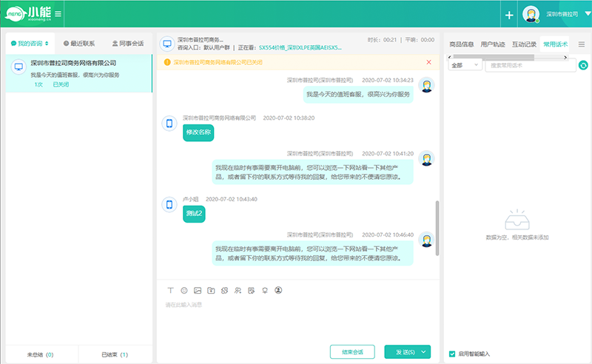
Task: Click the plus icon in top bar
Action: click(509, 15)
